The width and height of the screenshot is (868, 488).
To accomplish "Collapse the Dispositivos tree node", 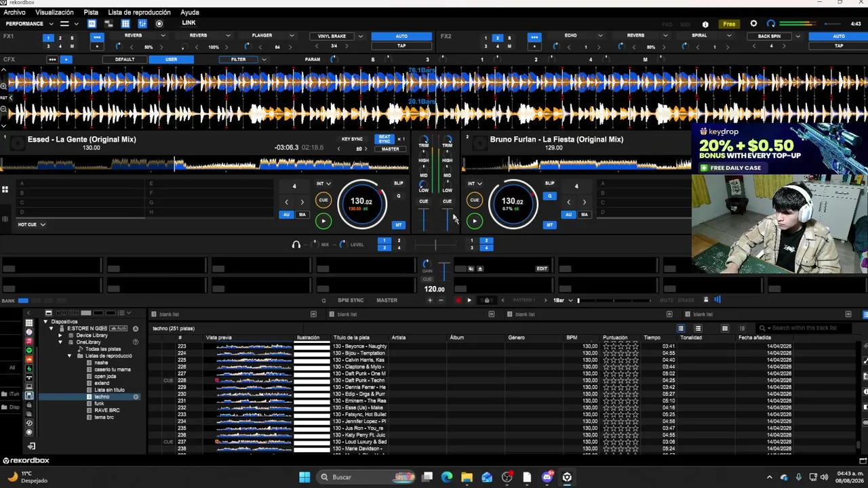I will coord(45,322).
